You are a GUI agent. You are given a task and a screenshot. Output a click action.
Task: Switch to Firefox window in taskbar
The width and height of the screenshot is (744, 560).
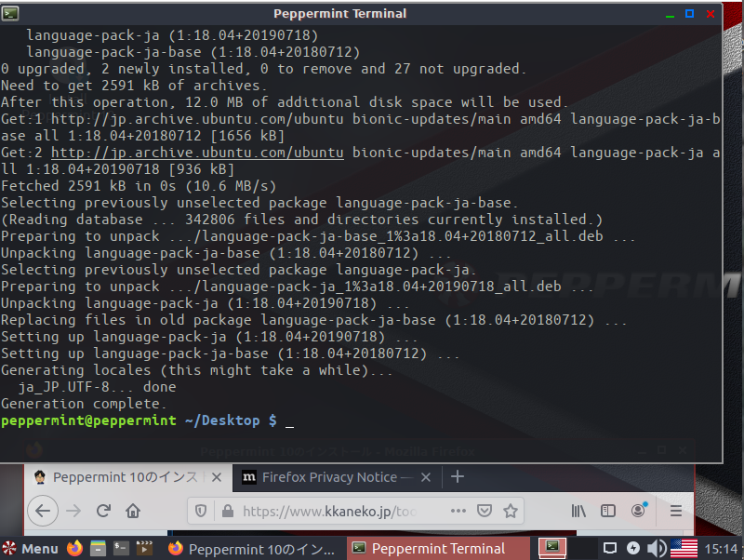tap(253, 549)
